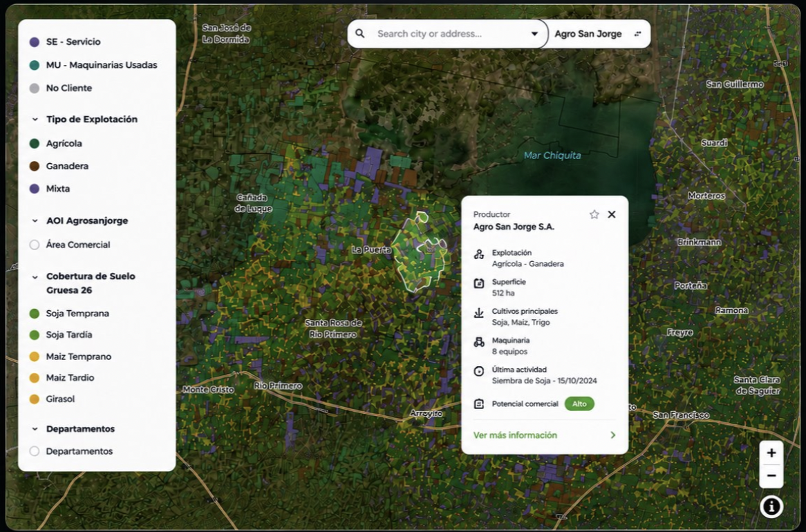Click the Cañada de Luque label
This screenshot has height=532, width=806.
click(254, 203)
